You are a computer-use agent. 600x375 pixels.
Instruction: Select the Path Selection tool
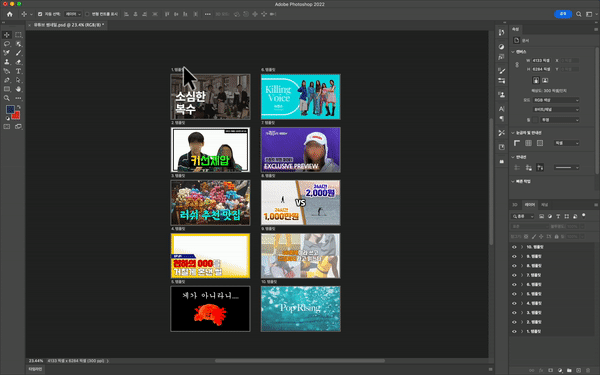pyautogui.click(x=18, y=80)
